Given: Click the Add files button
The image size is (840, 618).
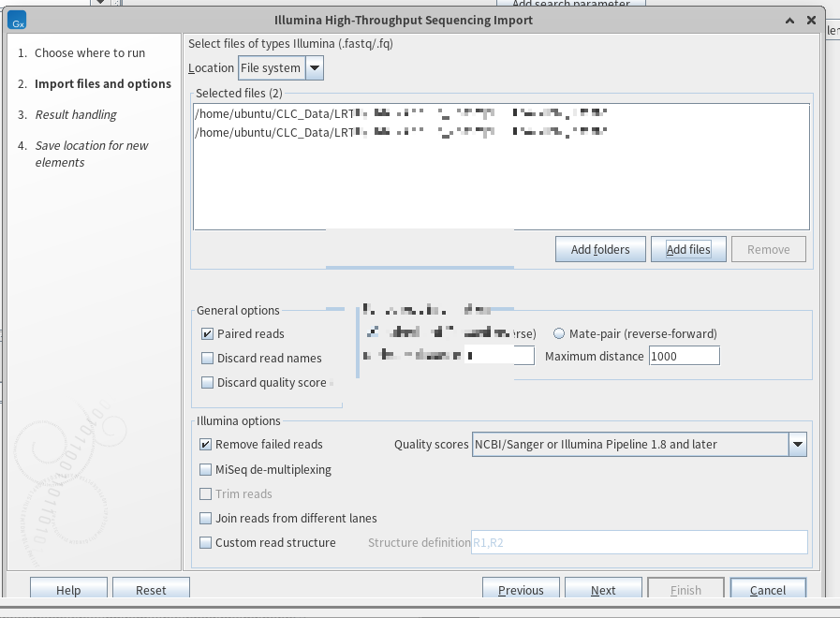Looking at the screenshot, I should [688, 250].
